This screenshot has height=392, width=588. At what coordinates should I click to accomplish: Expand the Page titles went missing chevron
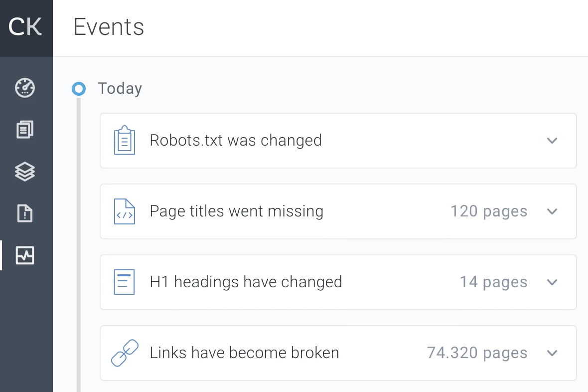(x=552, y=211)
